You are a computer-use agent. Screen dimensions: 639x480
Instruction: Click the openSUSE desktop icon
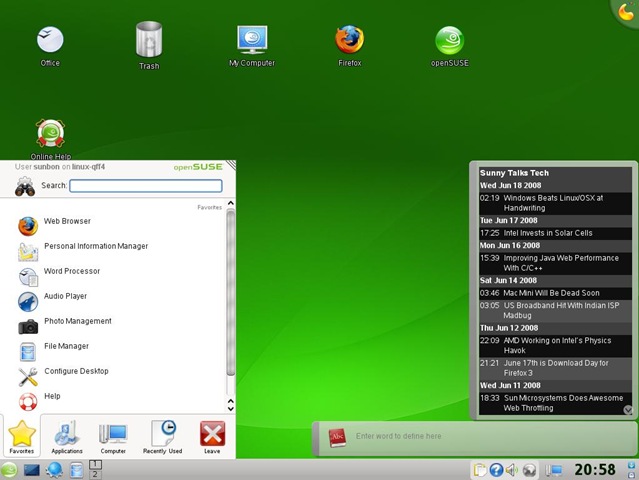pos(449,41)
